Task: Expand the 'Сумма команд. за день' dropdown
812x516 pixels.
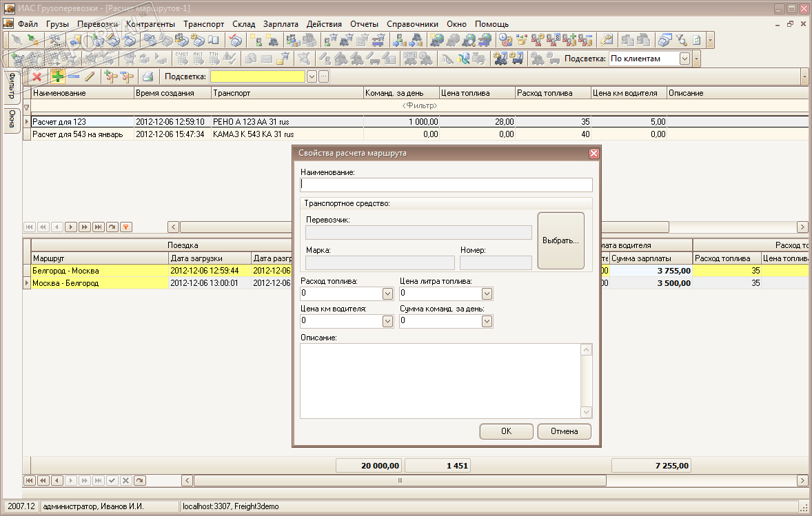Action: click(487, 321)
